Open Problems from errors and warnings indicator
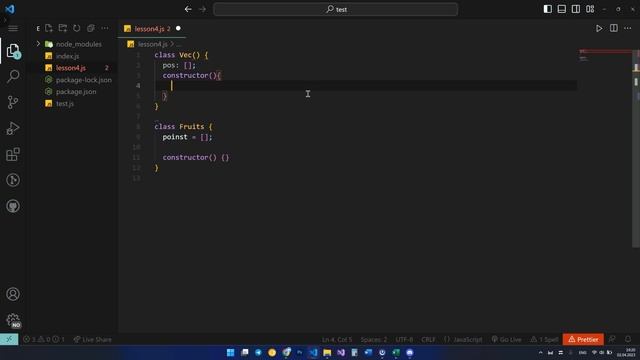Viewport: 640px width, 360px height. pos(44,339)
